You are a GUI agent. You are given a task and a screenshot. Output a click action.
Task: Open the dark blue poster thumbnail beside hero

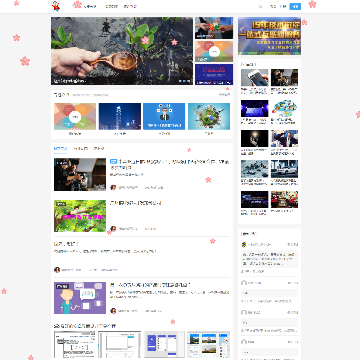pyautogui.click(x=214, y=74)
